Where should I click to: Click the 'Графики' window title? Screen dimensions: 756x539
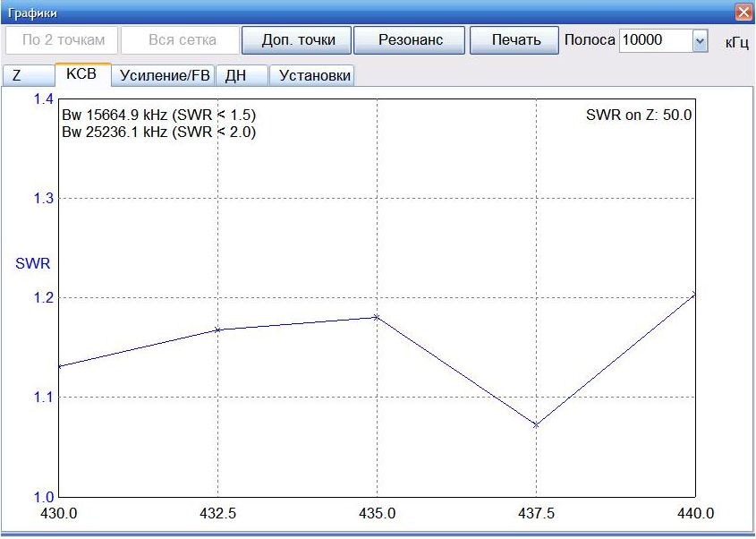(x=32, y=13)
